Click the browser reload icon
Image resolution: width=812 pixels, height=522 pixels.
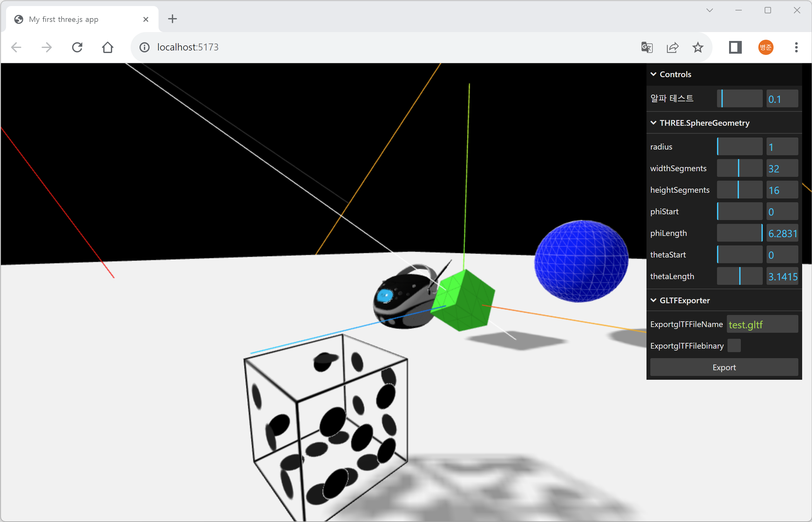coord(77,47)
